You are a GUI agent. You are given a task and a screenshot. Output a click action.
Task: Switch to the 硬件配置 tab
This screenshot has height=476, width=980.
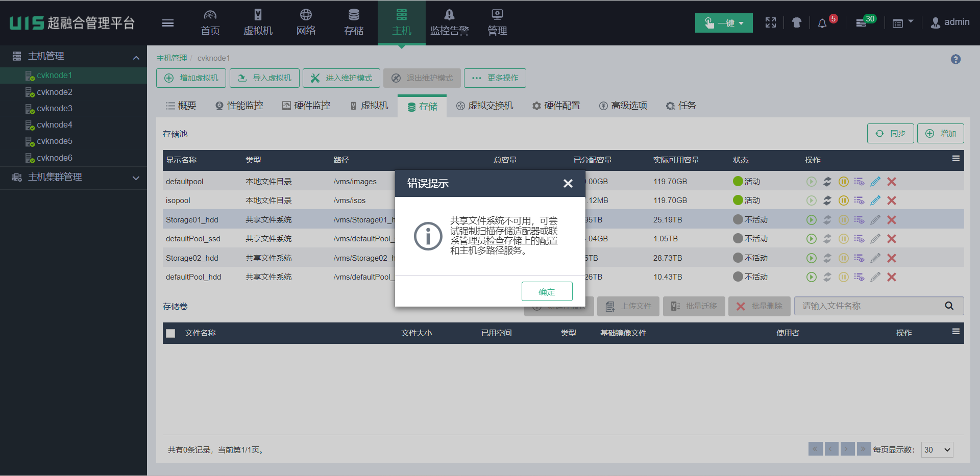tap(556, 106)
